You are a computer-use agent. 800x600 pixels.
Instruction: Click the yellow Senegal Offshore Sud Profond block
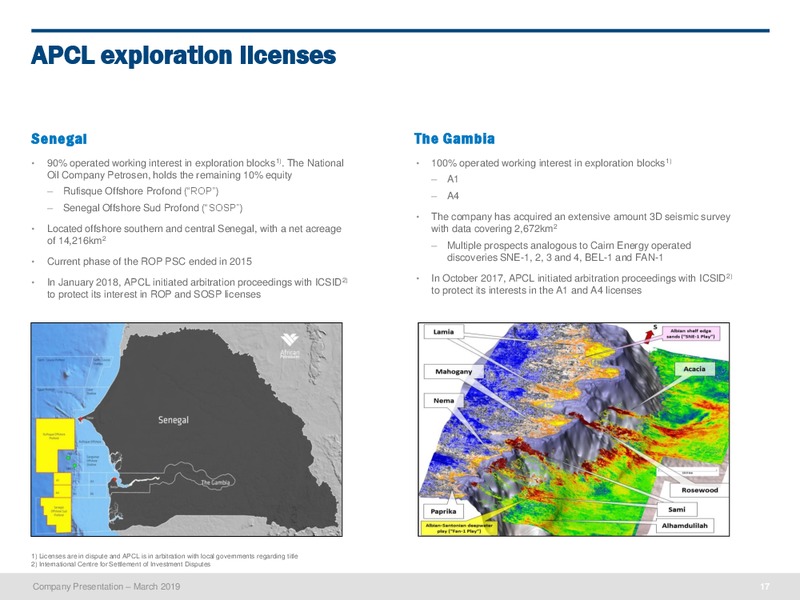[x=55, y=515]
